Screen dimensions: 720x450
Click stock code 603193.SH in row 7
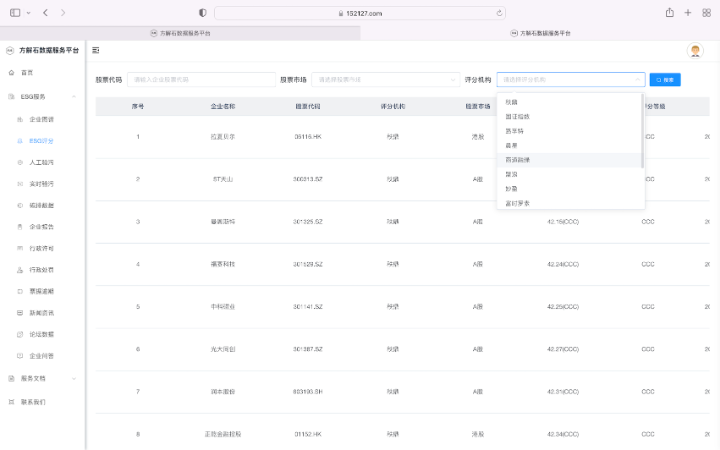point(308,392)
